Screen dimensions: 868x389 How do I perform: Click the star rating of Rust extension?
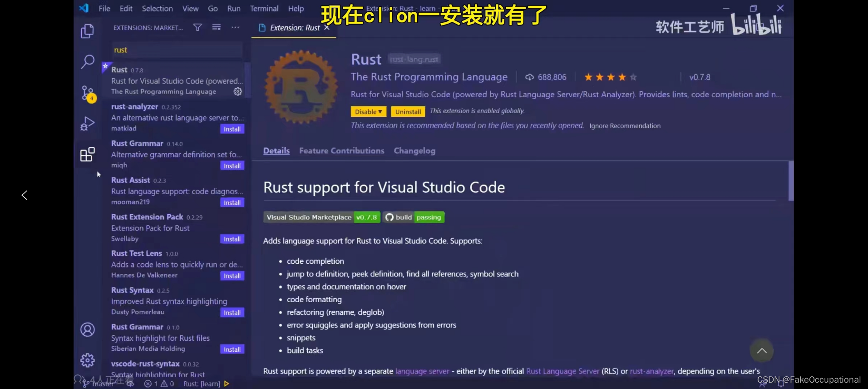611,77
